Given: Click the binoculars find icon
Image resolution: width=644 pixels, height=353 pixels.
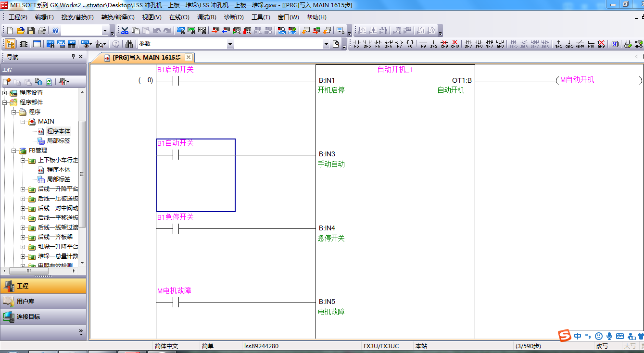Looking at the screenshot, I should point(129,44).
